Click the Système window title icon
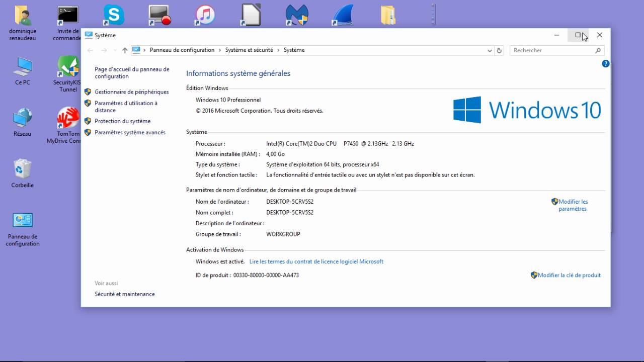This screenshot has width=644, height=362. coord(89,35)
